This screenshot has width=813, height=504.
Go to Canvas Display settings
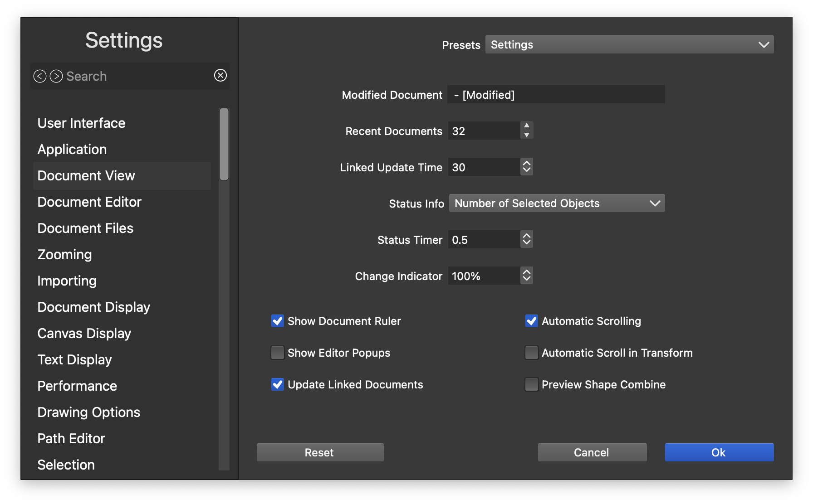point(84,334)
